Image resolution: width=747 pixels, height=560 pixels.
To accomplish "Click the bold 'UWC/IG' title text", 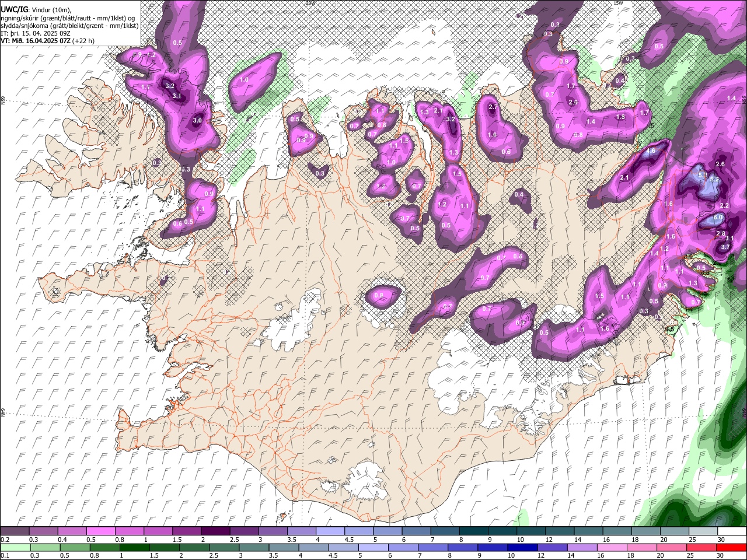I will pos(14,9).
